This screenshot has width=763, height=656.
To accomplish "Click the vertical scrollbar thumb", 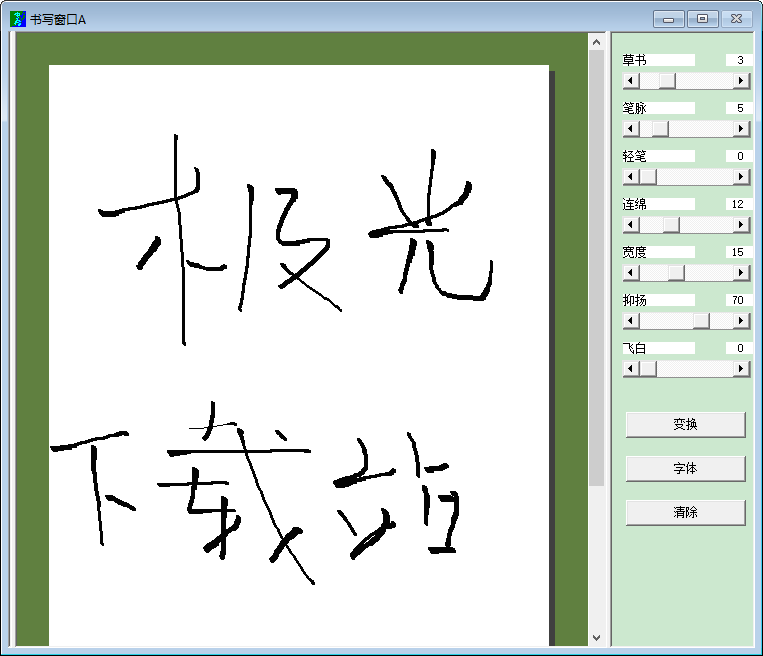I will pos(597,268).
